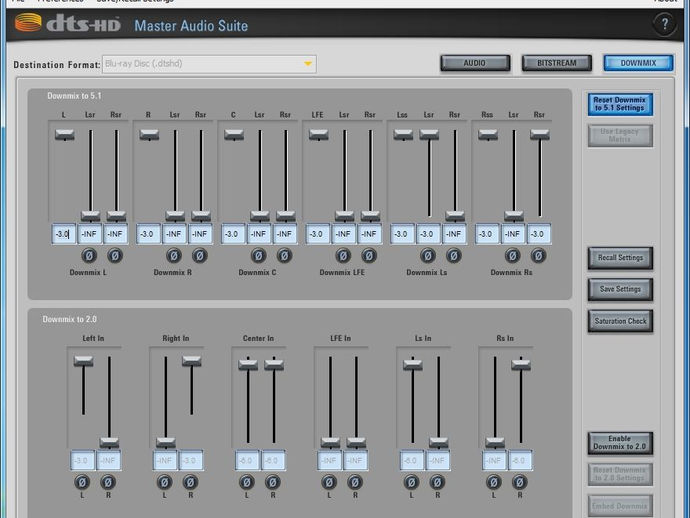Image resolution: width=690 pixels, height=518 pixels.
Task: Click the L value field in Downmix L
Action: tap(64, 234)
